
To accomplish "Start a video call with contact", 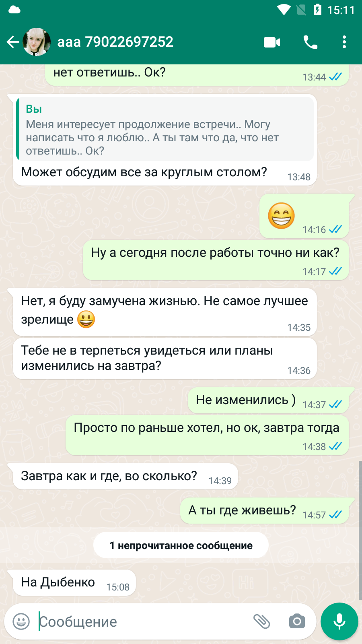I will pyautogui.click(x=272, y=42).
